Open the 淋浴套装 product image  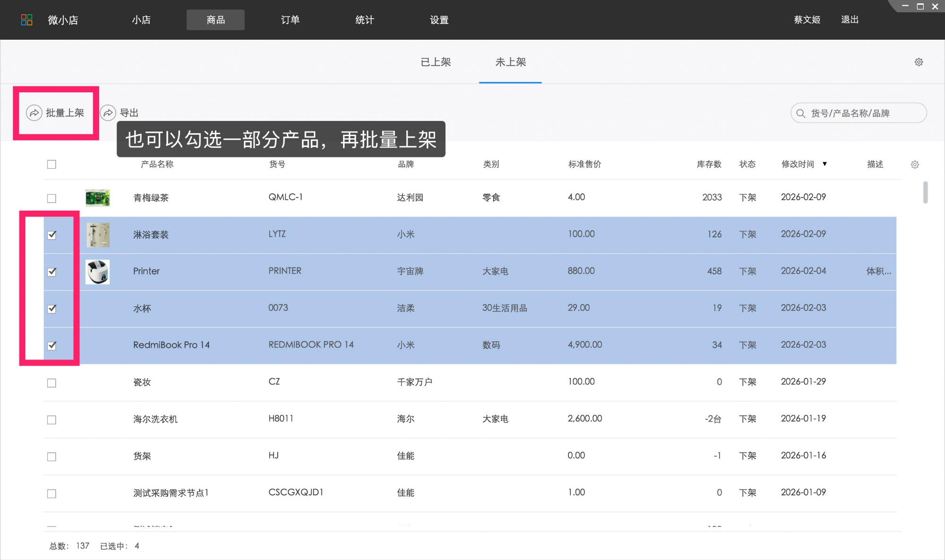click(x=98, y=235)
